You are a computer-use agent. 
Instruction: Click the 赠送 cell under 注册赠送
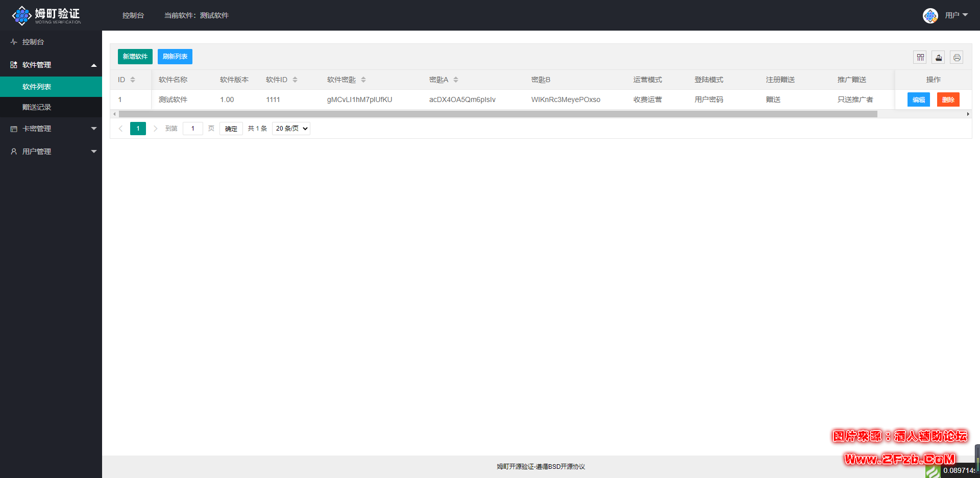point(773,99)
